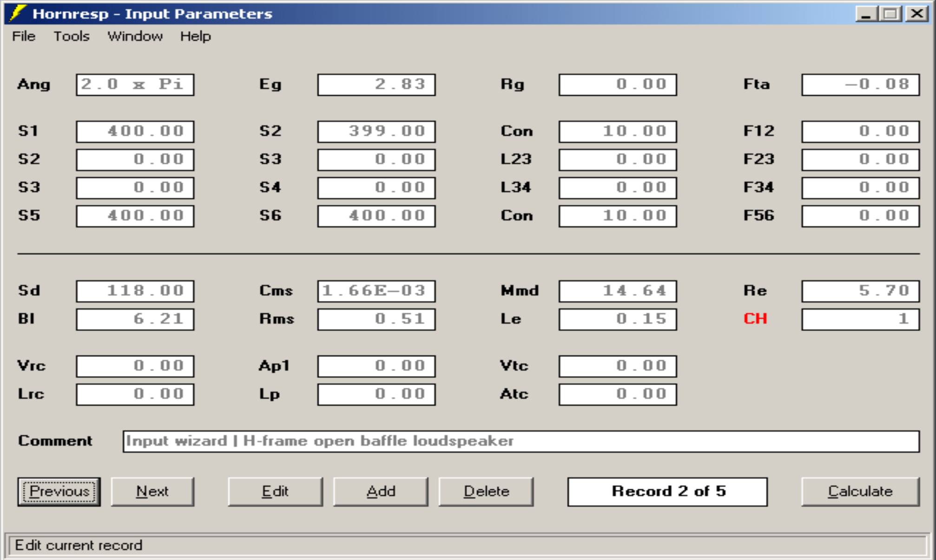This screenshot has width=936, height=560.
Task: Click the Calculate button
Action: click(860, 491)
